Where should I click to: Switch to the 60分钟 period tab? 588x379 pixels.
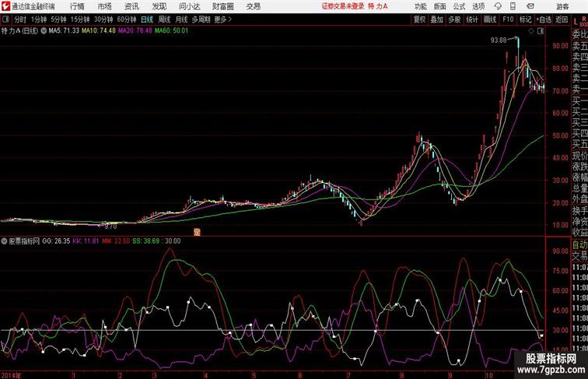coord(127,19)
